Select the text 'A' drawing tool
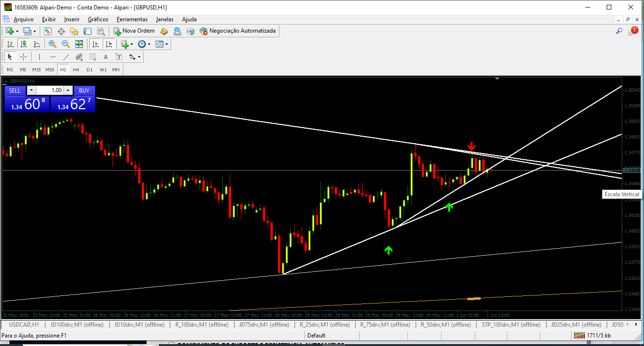The image size is (644, 346). click(x=105, y=57)
